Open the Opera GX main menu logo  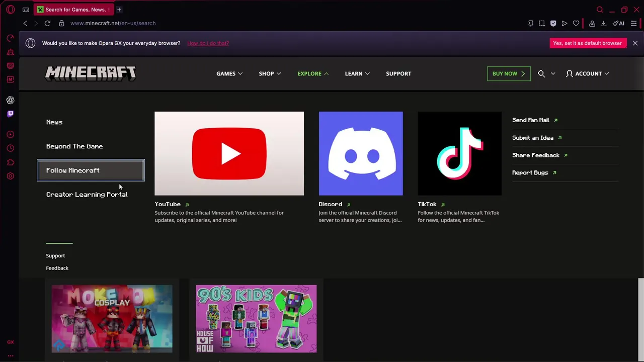click(x=11, y=10)
